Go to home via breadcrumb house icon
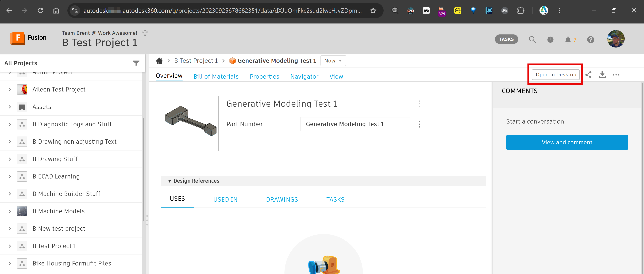Viewport: 644px width, 274px height. pyautogui.click(x=159, y=61)
